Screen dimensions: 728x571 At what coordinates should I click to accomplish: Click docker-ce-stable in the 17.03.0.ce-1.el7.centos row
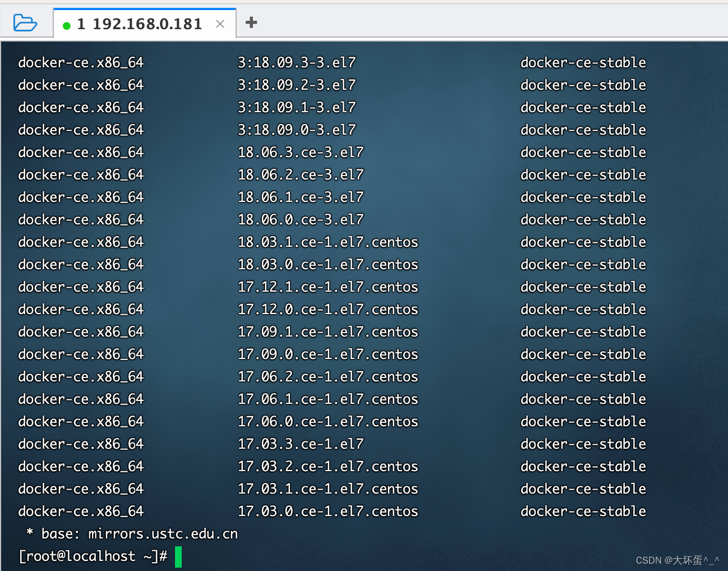coord(583,511)
